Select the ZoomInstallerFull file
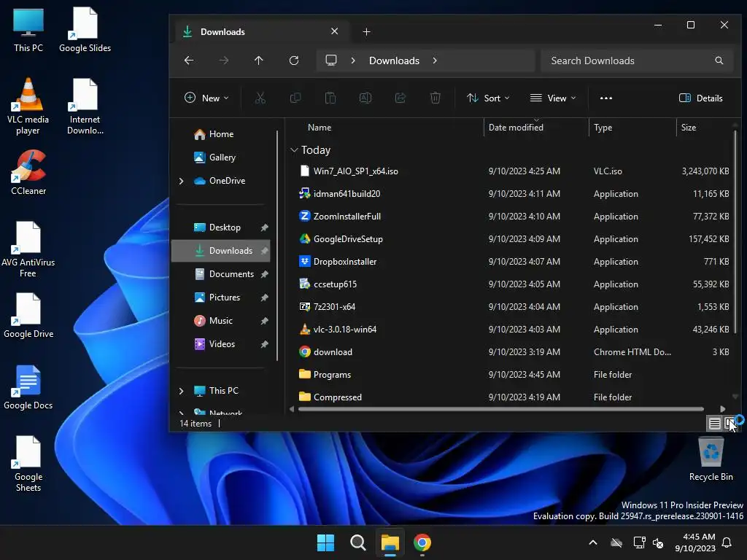 (514, 217)
